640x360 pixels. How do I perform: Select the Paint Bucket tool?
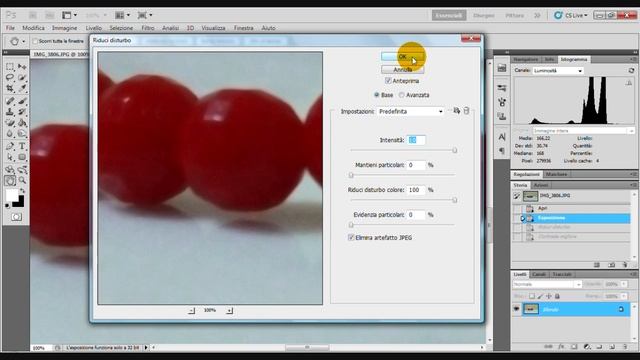[22, 122]
